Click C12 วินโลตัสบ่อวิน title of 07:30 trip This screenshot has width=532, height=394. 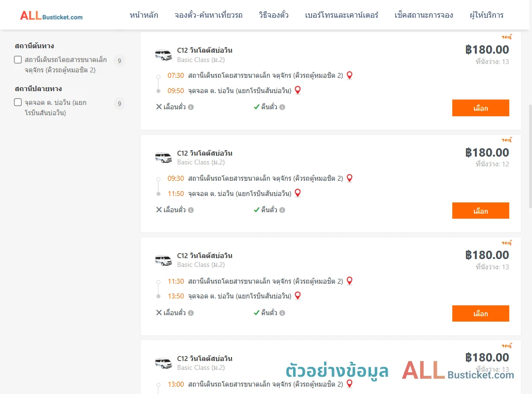point(204,50)
